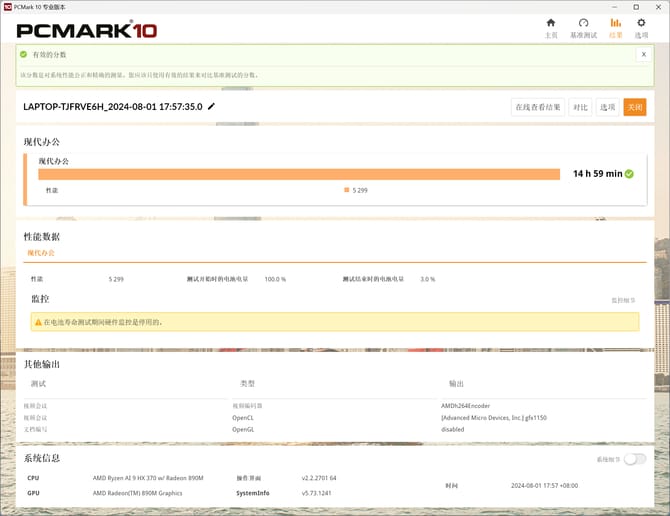Maximize the PCMark 10 window
670x516 pixels.
(x=636, y=6)
